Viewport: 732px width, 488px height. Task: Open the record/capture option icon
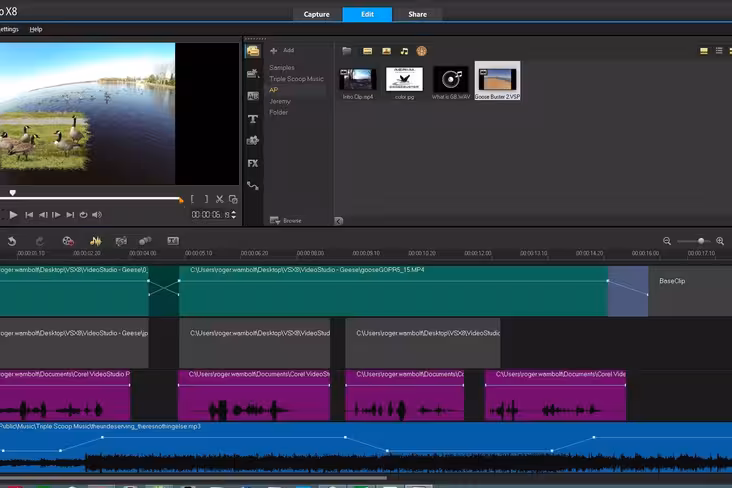[68, 241]
